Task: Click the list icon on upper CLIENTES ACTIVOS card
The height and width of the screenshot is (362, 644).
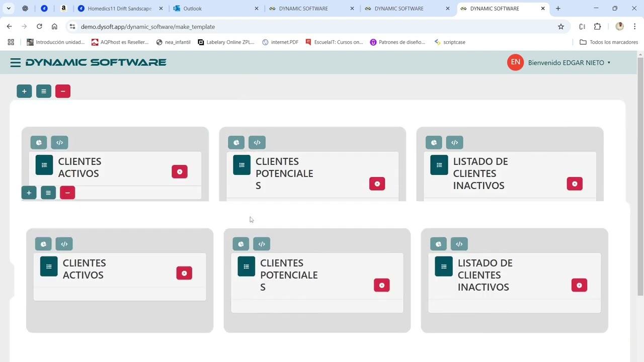Action: [44, 165]
